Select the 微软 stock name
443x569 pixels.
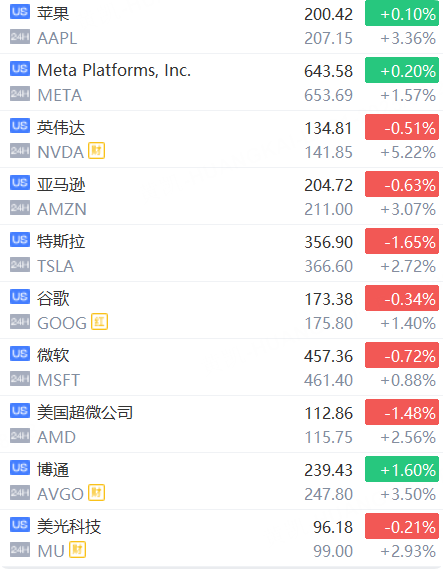[x=53, y=355]
